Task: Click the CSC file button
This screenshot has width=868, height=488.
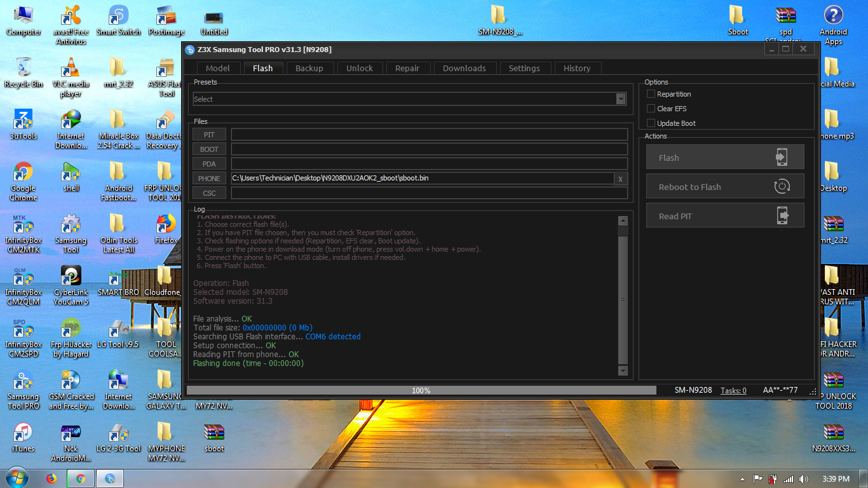Action: coord(209,193)
